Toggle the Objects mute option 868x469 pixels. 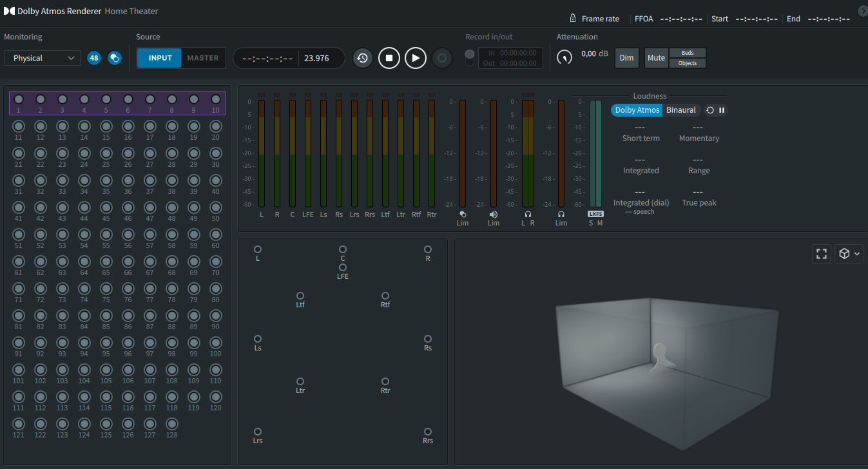coord(688,63)
